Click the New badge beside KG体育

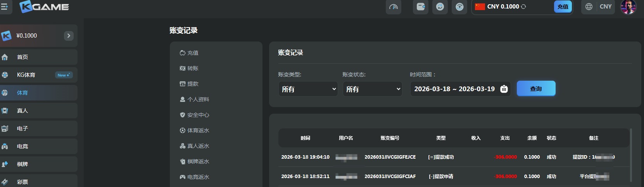point(64,75)
